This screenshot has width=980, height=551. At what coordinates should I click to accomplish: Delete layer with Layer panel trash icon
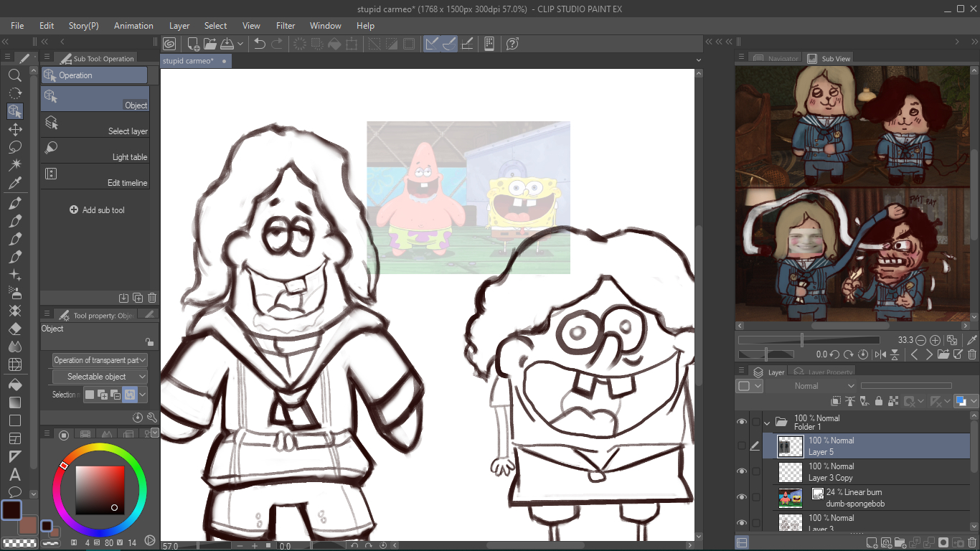click(973, 542)
